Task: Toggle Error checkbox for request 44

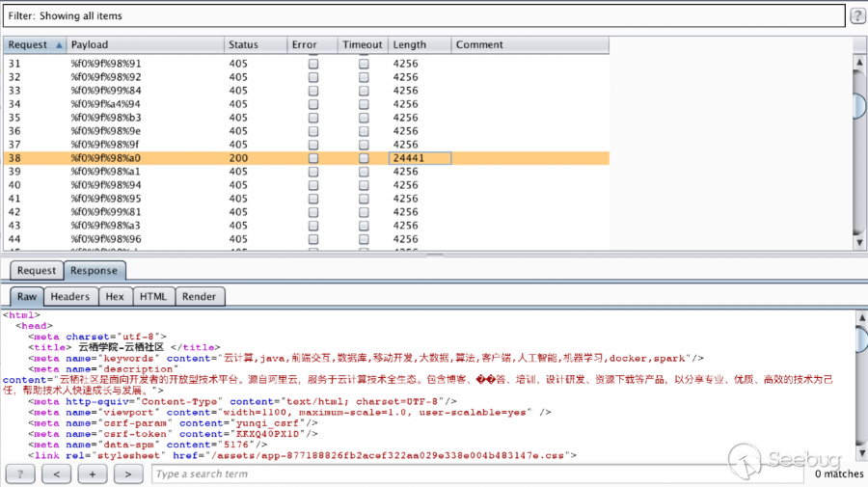Action: coord(313,239)
